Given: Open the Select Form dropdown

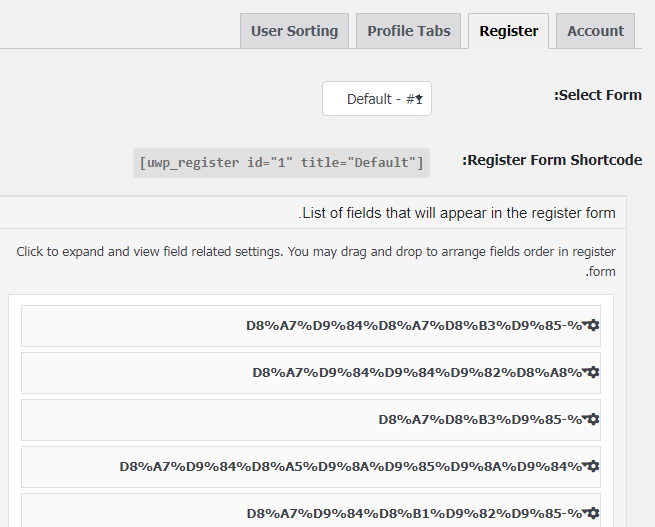Looking at the screenshot, I should point(377,99).
